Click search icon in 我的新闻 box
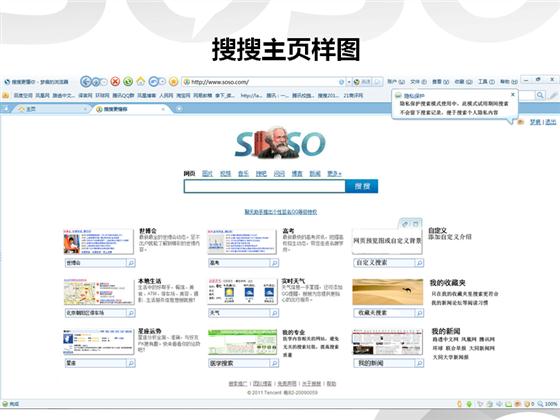560x420 pixels. pyautogui.click(x=420, y=363)
